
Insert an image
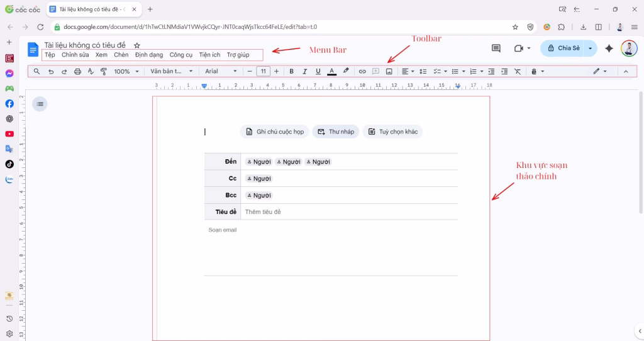pos(389,72)
